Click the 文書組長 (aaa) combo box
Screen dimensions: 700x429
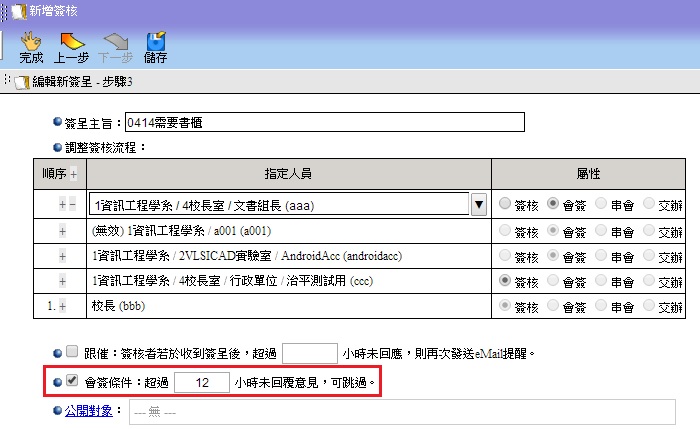pyautogui.click(x=278, y=204)
